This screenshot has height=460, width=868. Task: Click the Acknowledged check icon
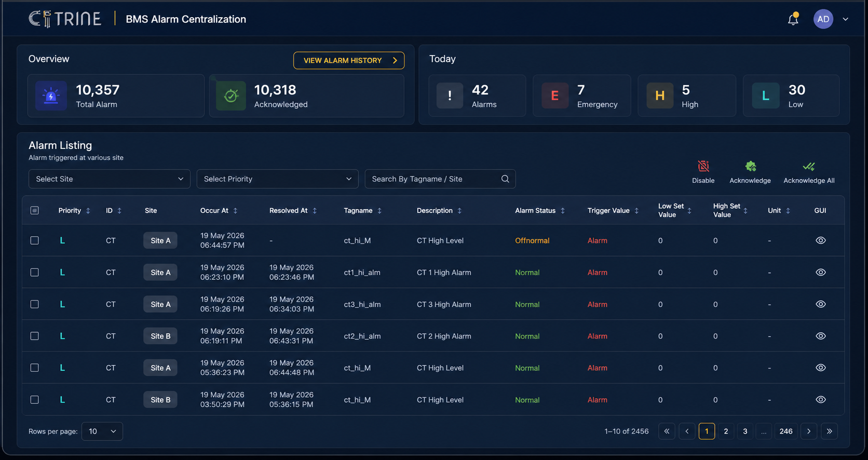(231, 96)
